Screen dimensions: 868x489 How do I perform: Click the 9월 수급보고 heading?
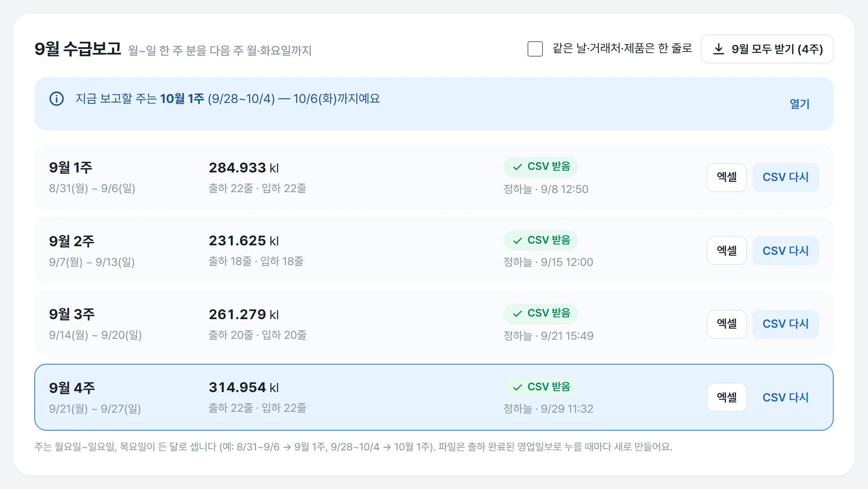click(x=78, y=49)
